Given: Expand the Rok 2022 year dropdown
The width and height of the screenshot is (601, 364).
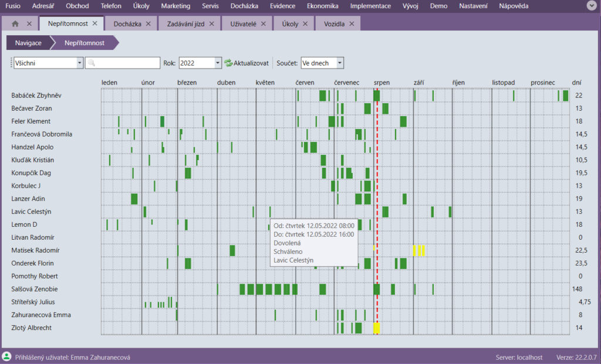Looking at the screenshot, I should (218, 63).
